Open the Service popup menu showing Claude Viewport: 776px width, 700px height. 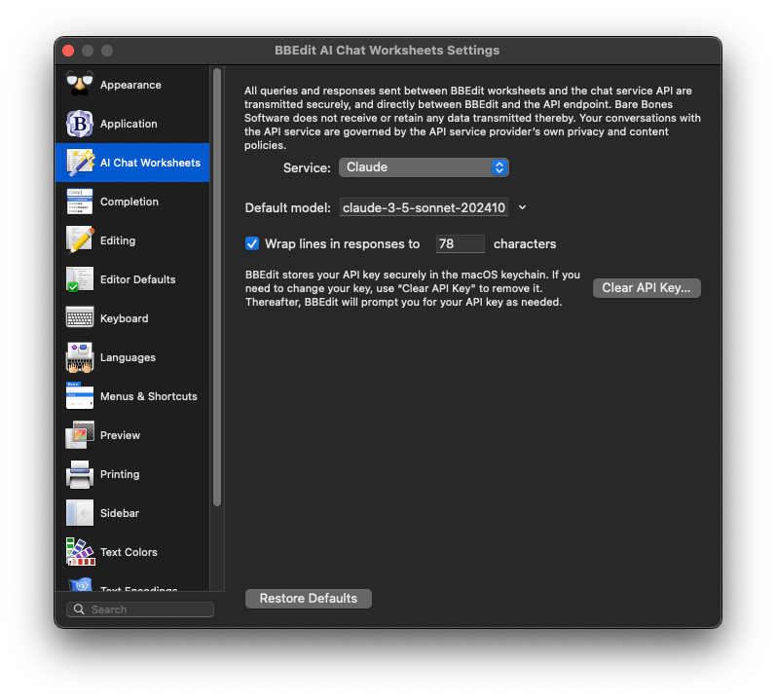[x=424, y=167]
